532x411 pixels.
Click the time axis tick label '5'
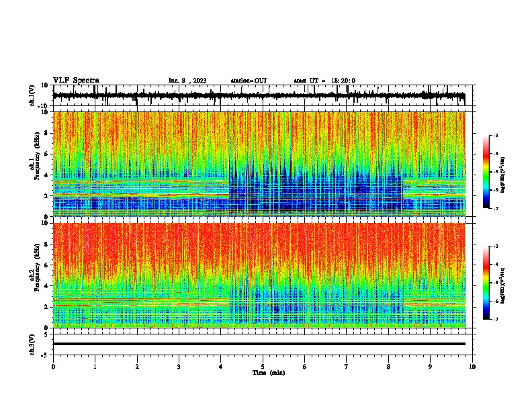click(263, 367)
